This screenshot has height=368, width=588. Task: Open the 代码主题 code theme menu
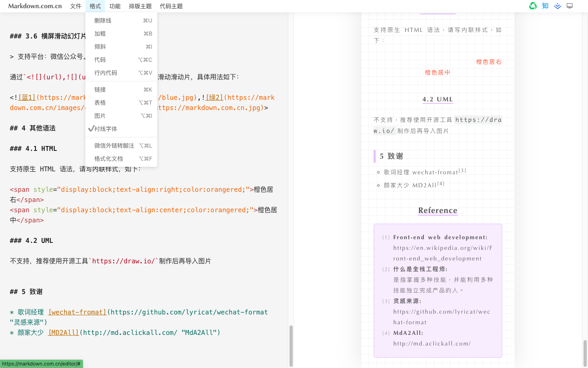(x=171, y=6)
